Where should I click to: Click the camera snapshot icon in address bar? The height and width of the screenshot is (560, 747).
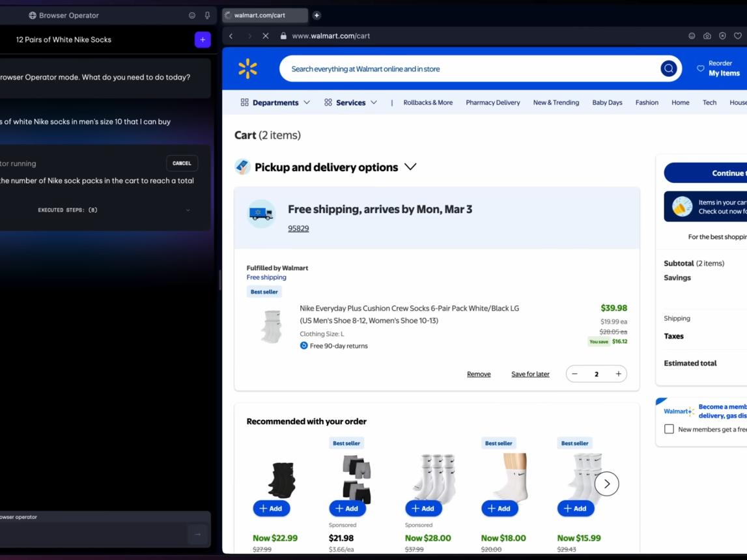tap(707, 36)
